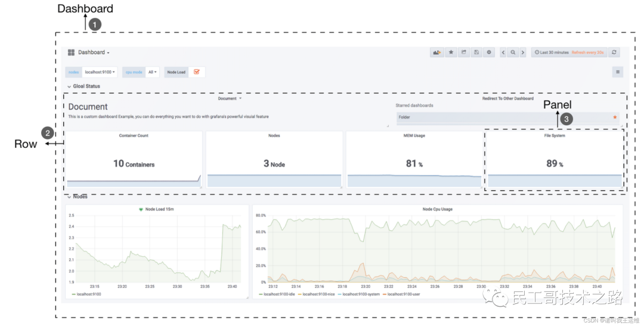Toggle the localhost:9100-nice legend series

[x=316, y=294]
